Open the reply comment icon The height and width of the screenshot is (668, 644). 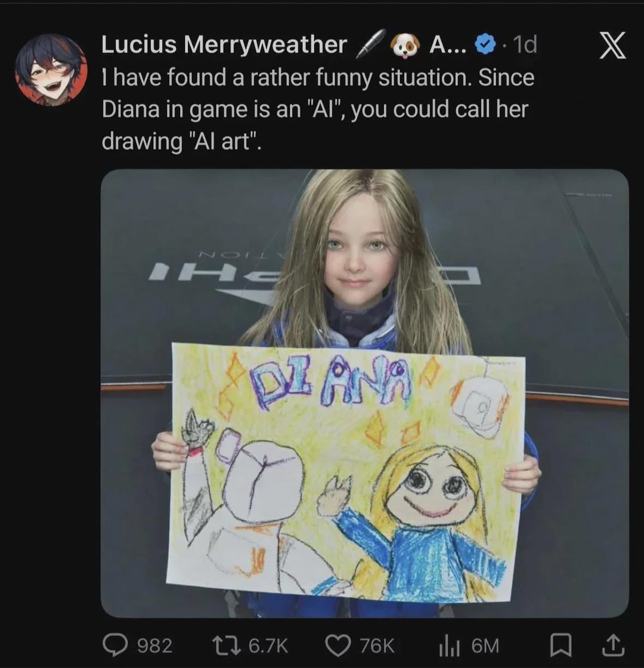115,645
